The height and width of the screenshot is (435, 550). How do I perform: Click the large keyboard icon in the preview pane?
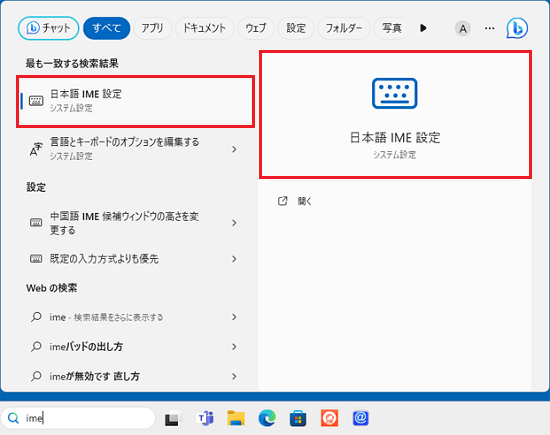[x=395, y=93]
